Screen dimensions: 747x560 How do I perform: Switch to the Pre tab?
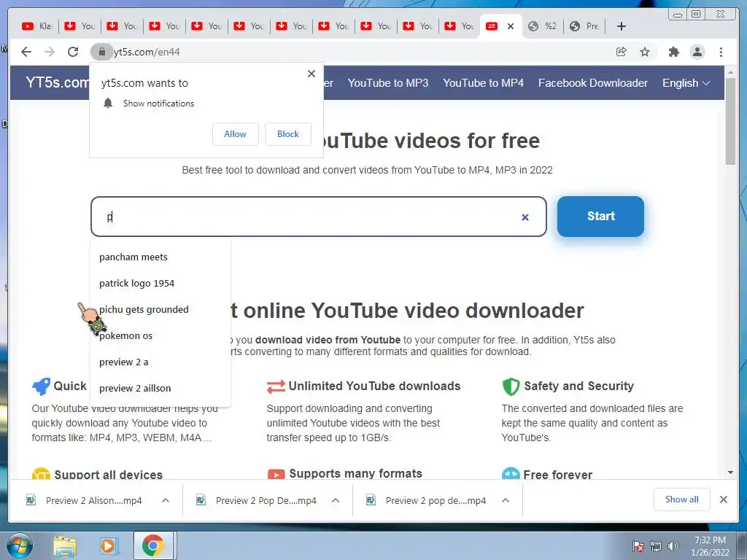coord(584,26)
